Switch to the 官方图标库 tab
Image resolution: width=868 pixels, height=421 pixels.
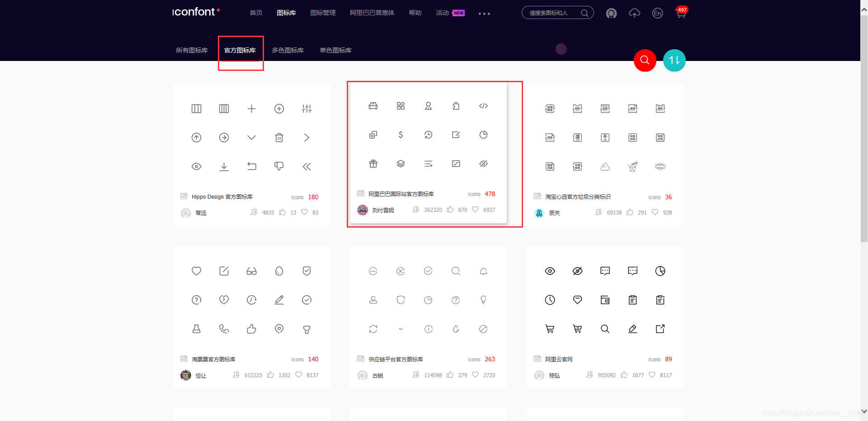tap(240, 50)
